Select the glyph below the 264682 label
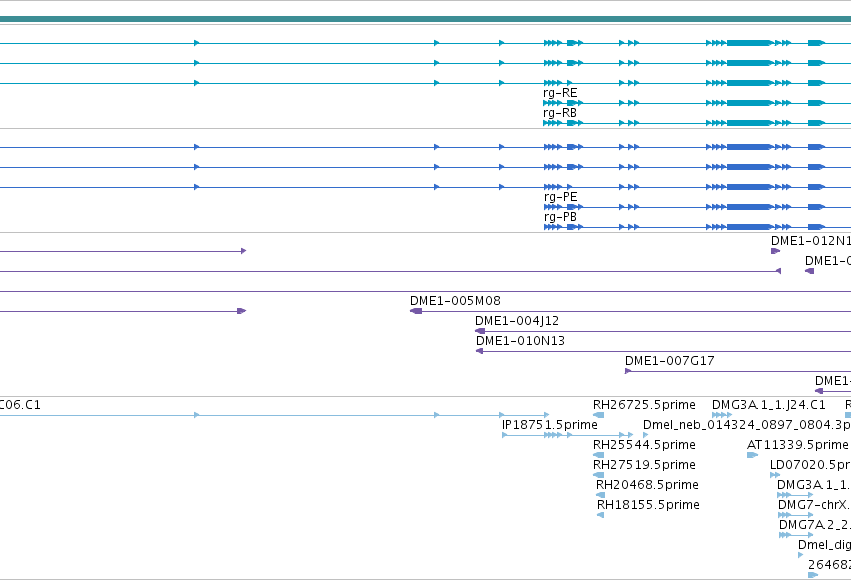 tap(813, 575)
